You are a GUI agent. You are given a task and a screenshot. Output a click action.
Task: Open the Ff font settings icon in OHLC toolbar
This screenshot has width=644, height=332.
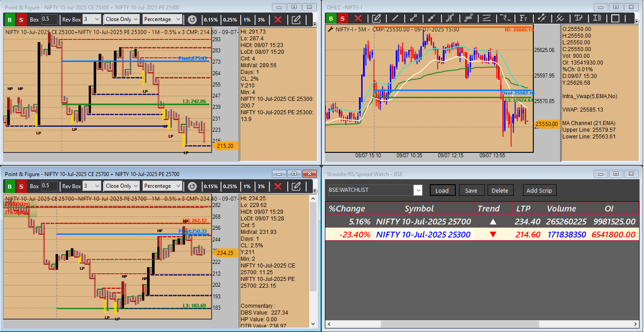[523, 18]
